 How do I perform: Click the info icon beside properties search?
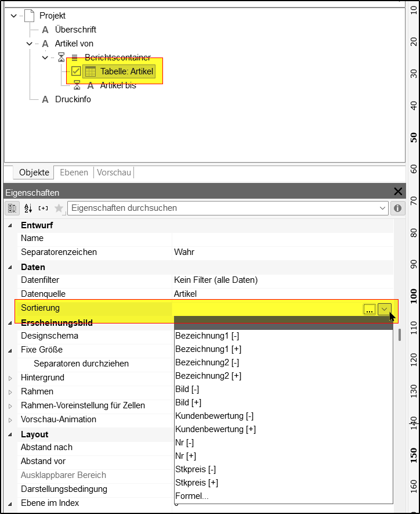398,208
